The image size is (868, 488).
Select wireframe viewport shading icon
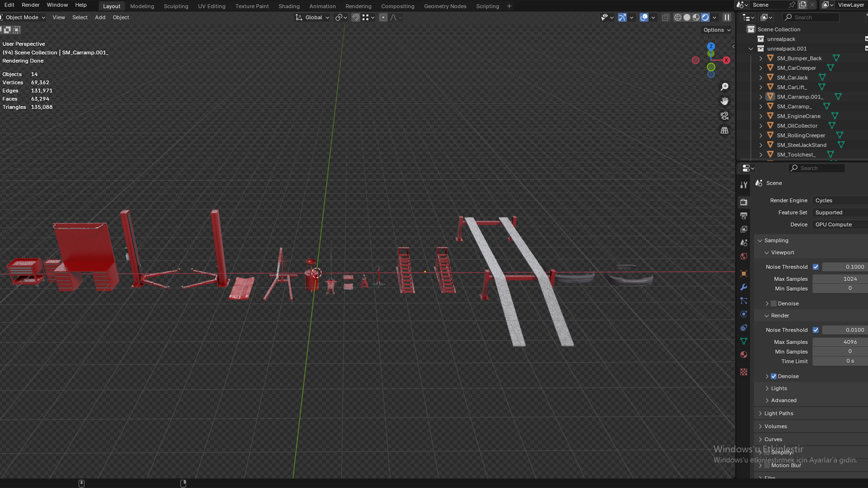(x=678, y=18)
